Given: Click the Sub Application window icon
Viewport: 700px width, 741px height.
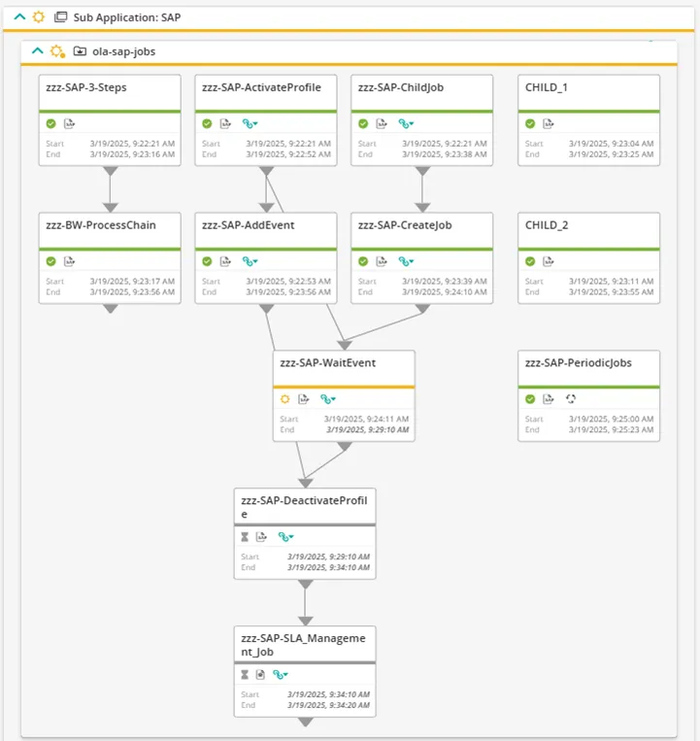Looking at the screenshot, I should coord(60,17).
